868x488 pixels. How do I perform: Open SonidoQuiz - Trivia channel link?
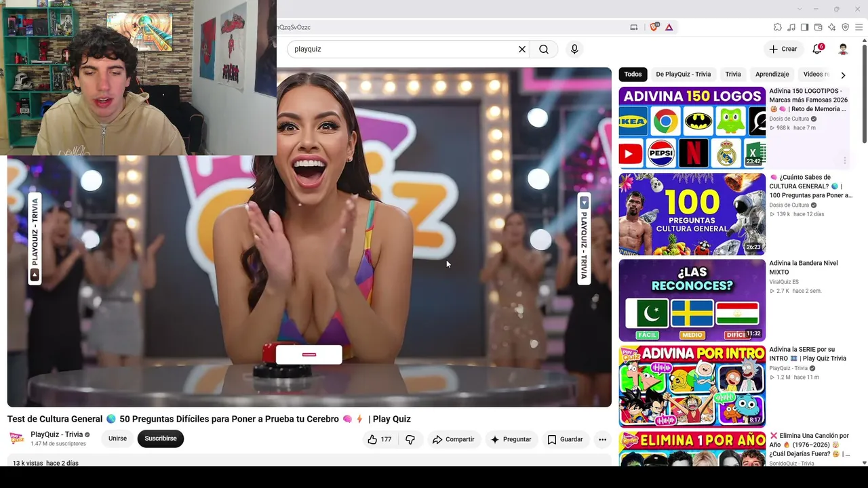(x=791, y=464)
